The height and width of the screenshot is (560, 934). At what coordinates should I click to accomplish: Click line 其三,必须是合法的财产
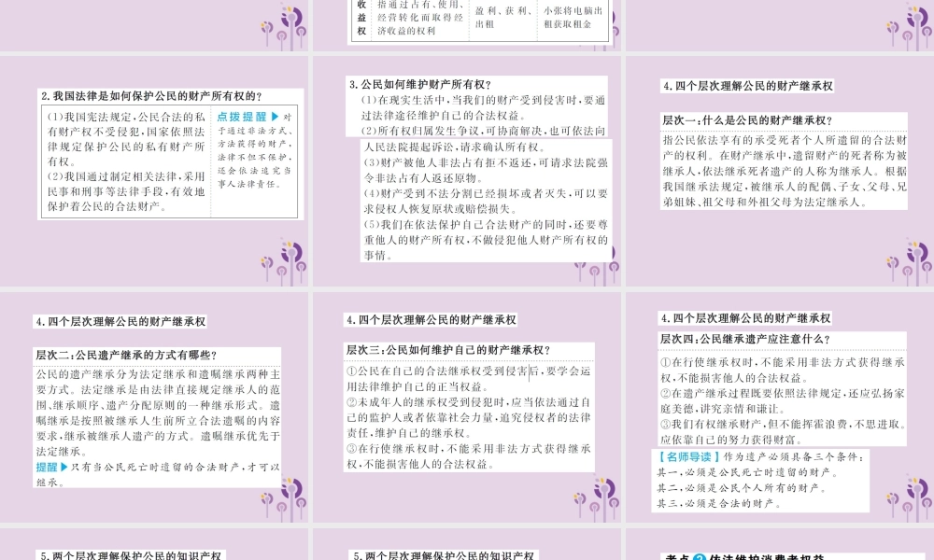coord(717,503)
